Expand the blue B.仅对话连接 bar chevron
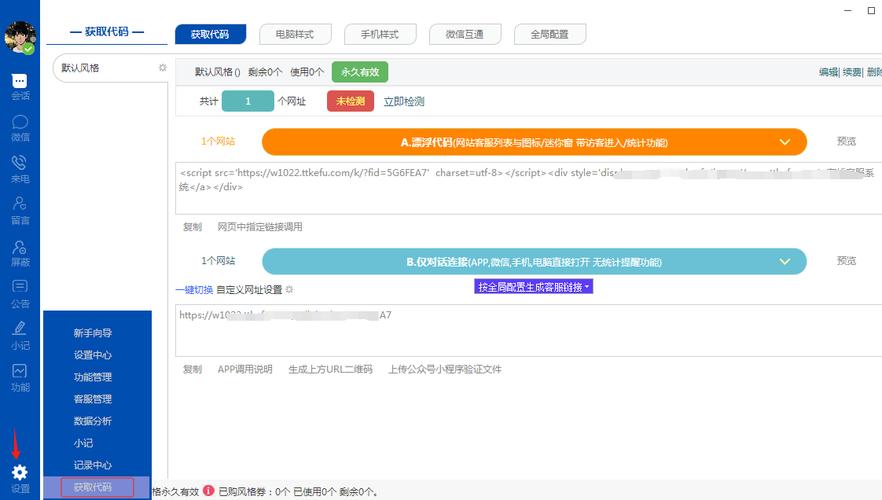This screenshot has height=500, width=882. [x=785, y=262]
